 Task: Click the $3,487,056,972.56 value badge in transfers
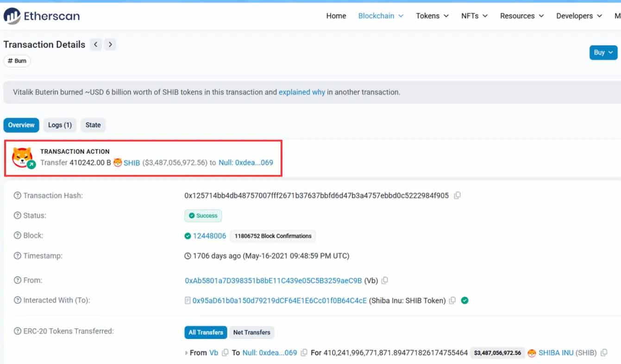click(x=497, y=353)
